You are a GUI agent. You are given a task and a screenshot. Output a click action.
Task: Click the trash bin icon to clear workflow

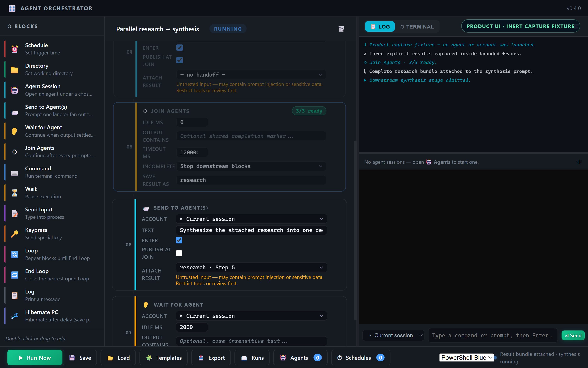point(341,29)
